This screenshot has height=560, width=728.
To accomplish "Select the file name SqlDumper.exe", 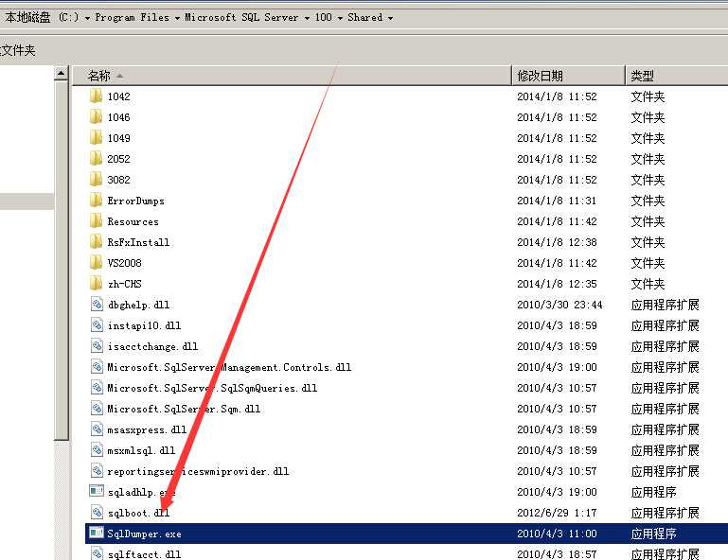I will click(x=145, y=534).
